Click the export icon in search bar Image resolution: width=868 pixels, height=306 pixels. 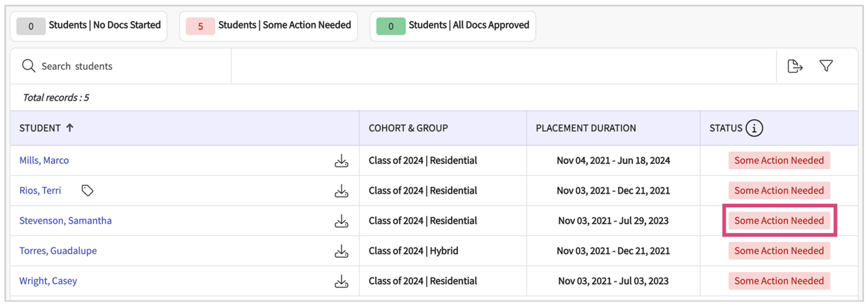point(795,66)
